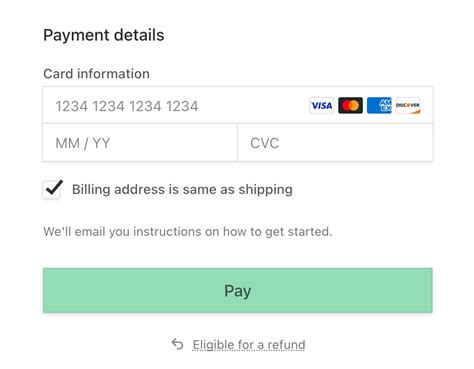Click the Visa card logo
Viewport: 474px width, 369px height.
coord(321,106)
